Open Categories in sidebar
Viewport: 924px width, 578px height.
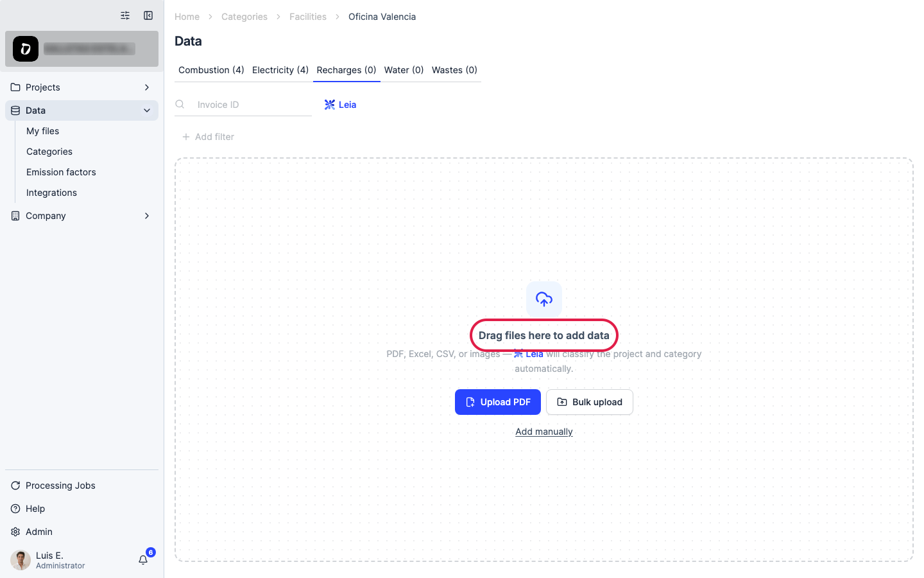click(49, 152)
